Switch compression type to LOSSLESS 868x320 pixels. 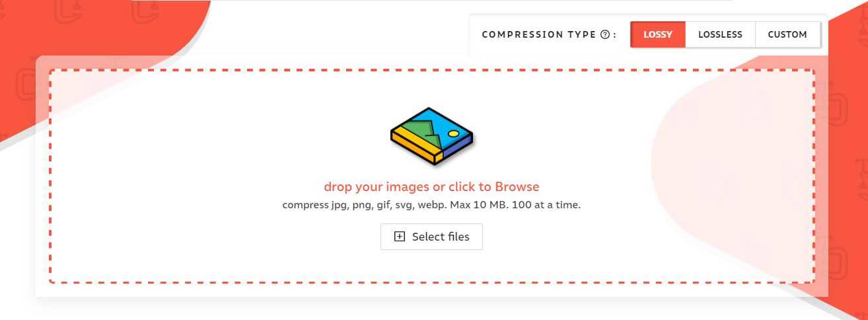pyautogui.click(x=720, y=34)
